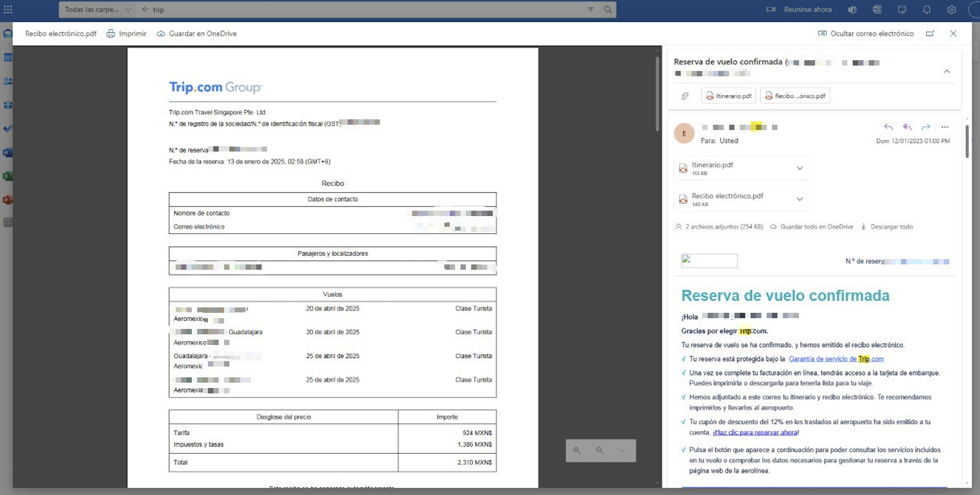Click Reserva de vuelo confirmada heading
Viewport: 980px width, 495px height.
click(786, 296)
